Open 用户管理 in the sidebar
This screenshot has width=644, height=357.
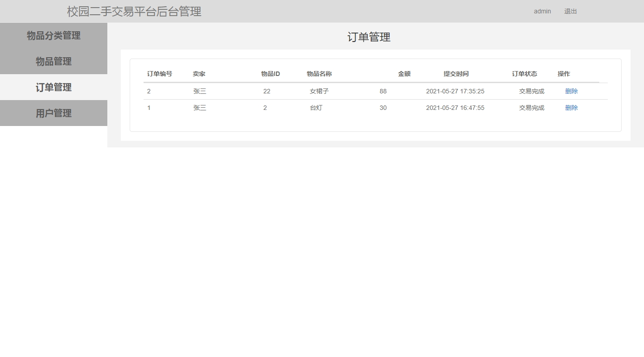pyautogui.click(x=54, y=113)
